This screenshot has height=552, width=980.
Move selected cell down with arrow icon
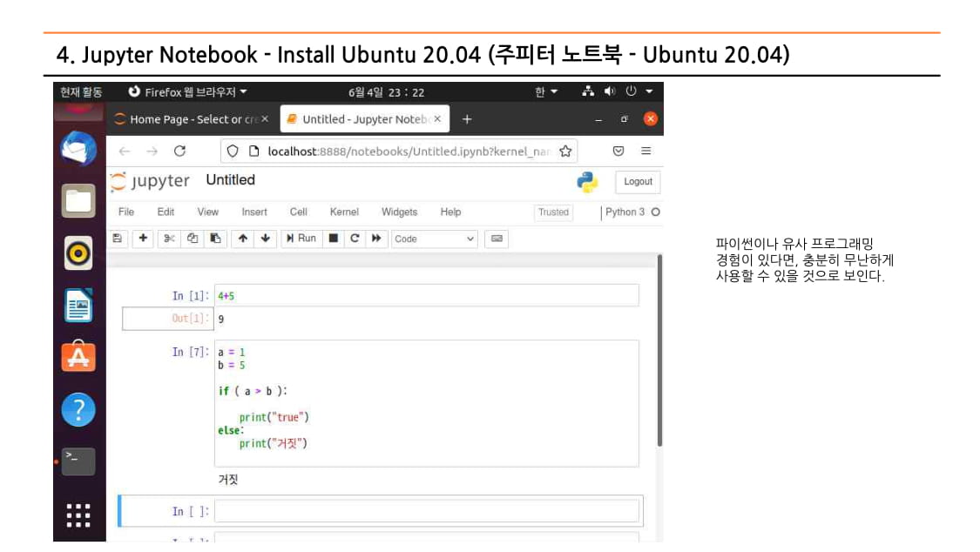[266, 239]
